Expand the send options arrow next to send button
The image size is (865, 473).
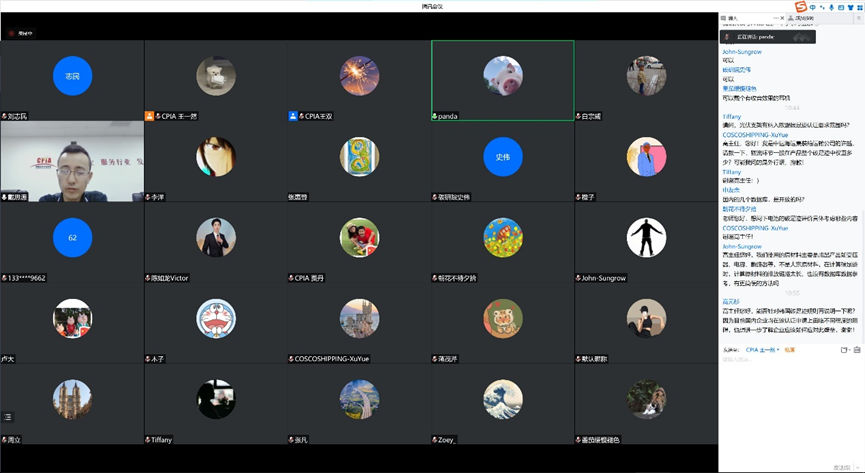tap(858, 467)
